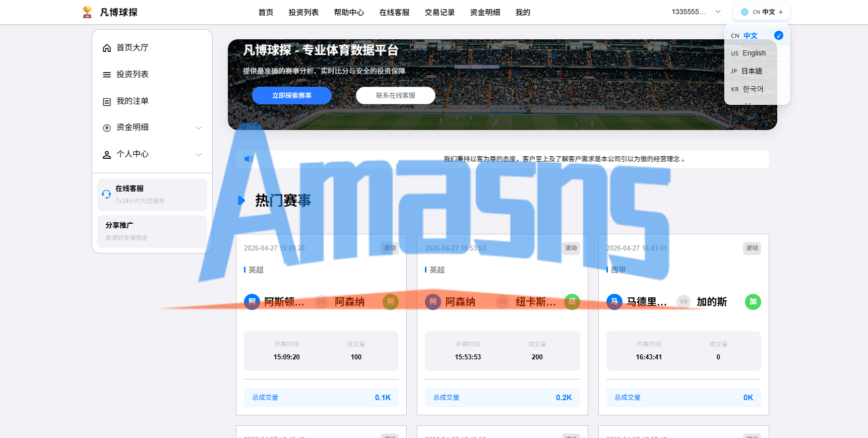868x438 pixels.
Task: Click 凡博球探 site title
Action: [x=118, y=12]
